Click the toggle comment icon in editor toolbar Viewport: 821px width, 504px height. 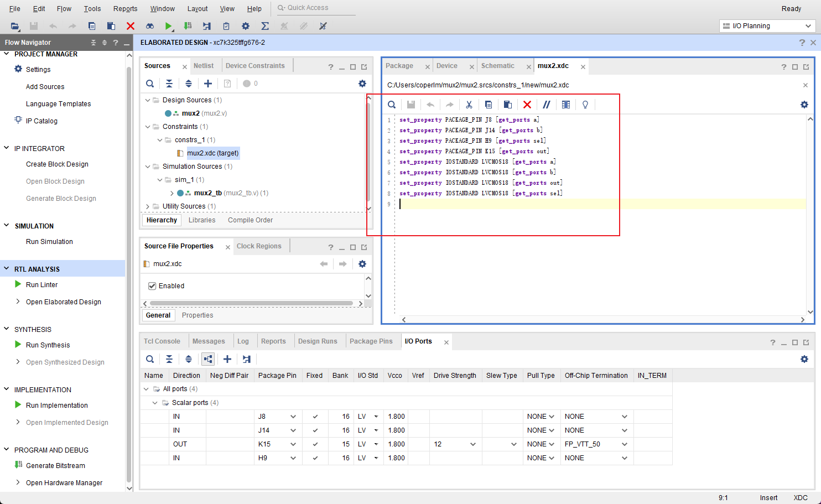point(547,105)
